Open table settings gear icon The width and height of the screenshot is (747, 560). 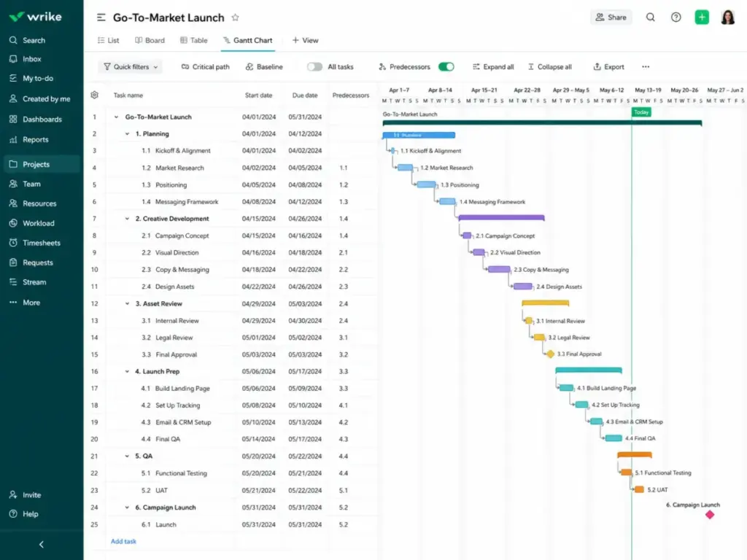(x=94, y=95)
